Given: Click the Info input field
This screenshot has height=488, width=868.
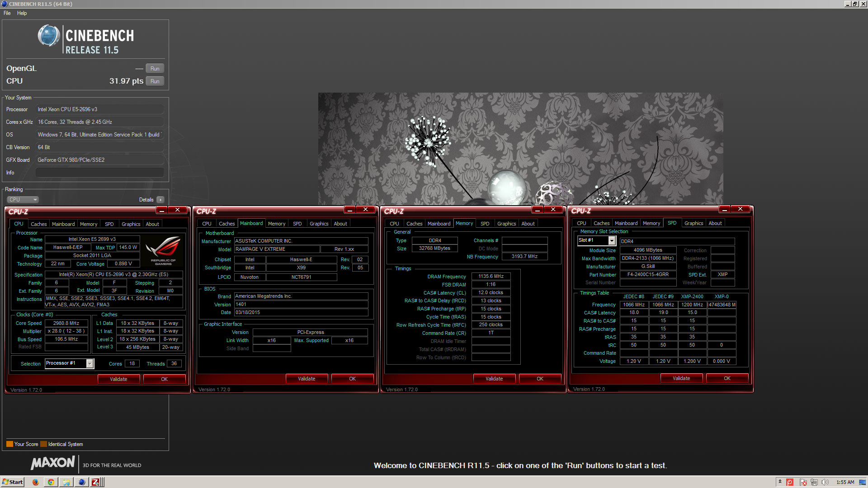Looking at the screenshot, I should click(x=99, y=173).
